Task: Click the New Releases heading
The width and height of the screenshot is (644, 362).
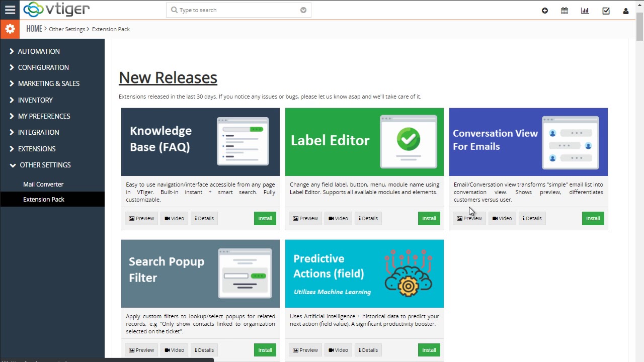Action: pyautogui.click(x=168, y=77)
